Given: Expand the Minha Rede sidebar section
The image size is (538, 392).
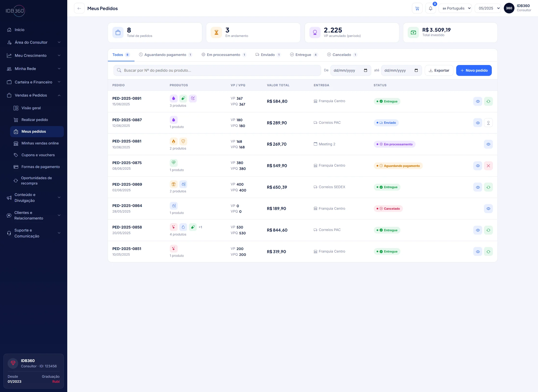Looking at the screenshot, I should (34, 69).
